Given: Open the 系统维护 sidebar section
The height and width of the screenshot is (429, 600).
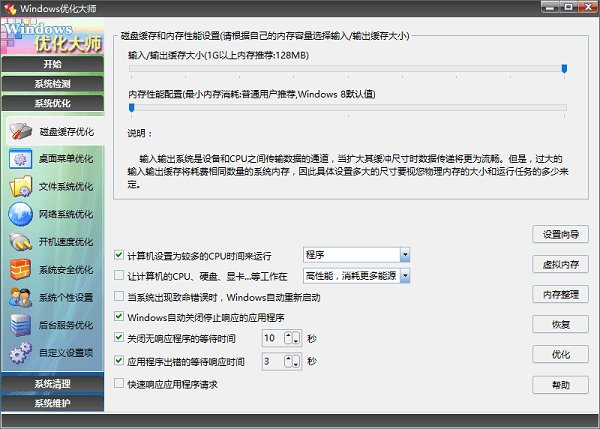Looking at the screenshot, I should (x=52, y=403).
